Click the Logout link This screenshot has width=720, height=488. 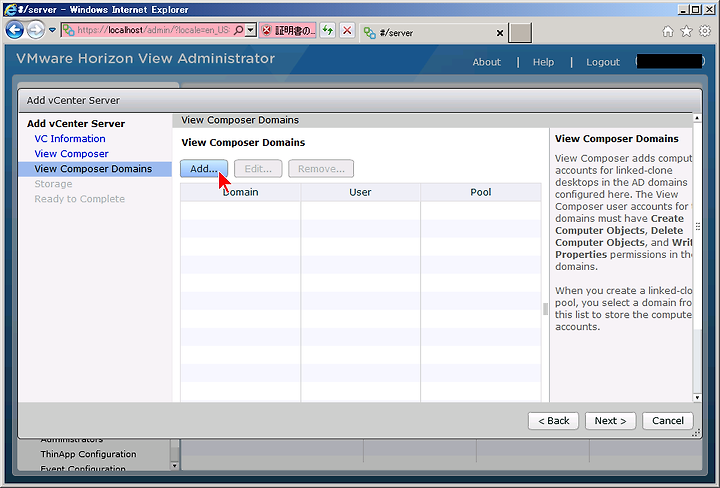click(602, 62)
